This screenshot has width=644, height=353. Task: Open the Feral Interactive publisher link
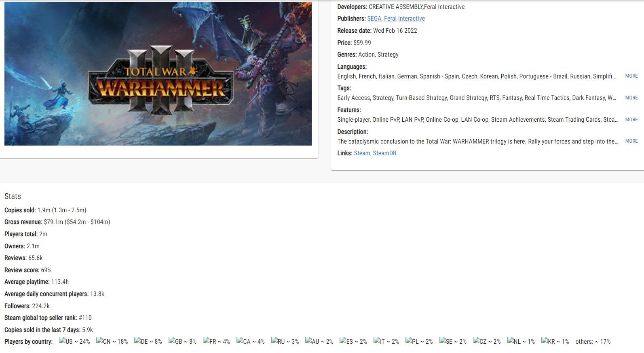click(x=404, y=19)
